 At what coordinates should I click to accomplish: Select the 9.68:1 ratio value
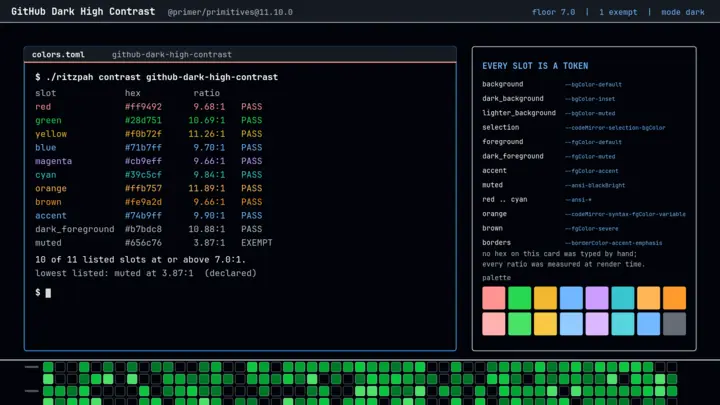tap(209, 107)
